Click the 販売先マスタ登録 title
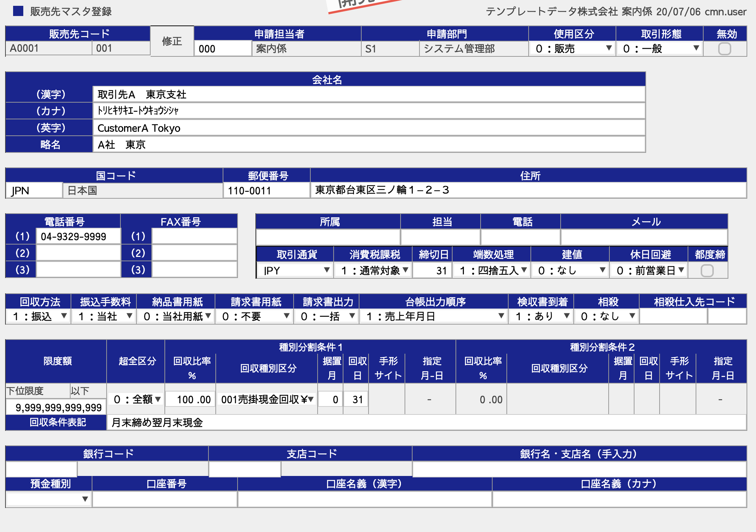 [71, 11]
